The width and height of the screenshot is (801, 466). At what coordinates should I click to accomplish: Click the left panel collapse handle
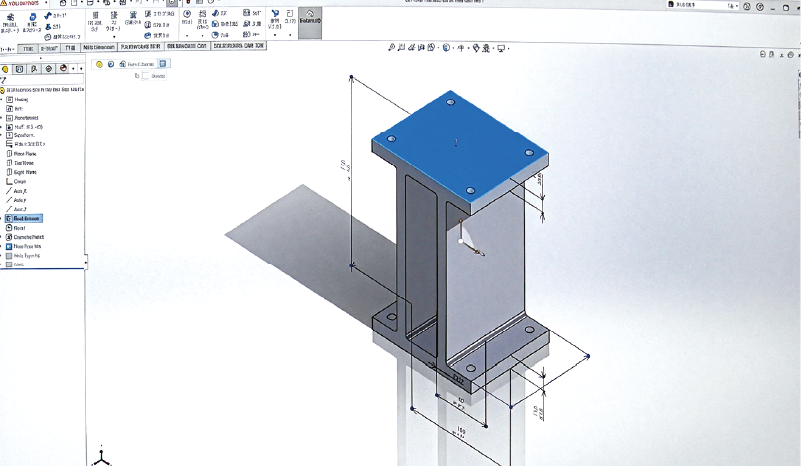coord(85,263)
